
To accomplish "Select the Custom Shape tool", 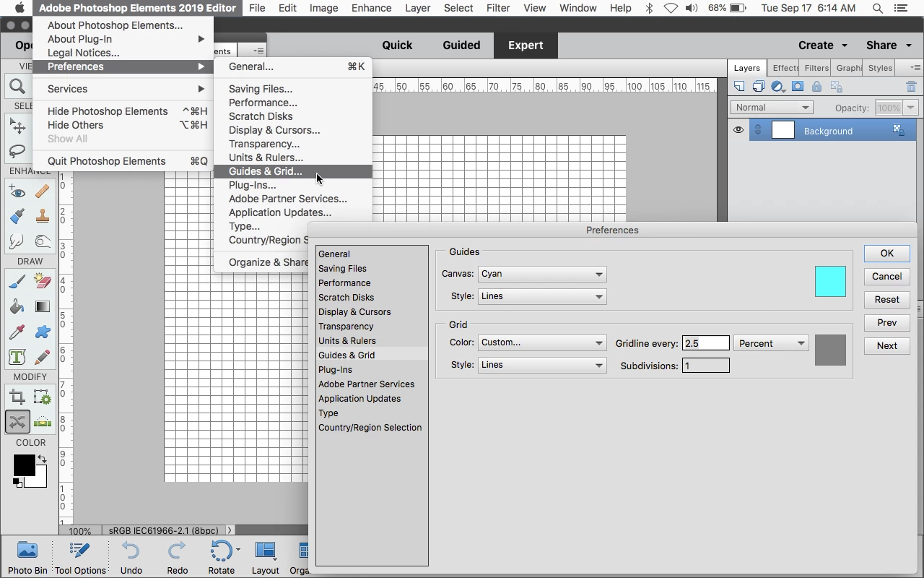I will pyautogui.click(x=42, y=332).
